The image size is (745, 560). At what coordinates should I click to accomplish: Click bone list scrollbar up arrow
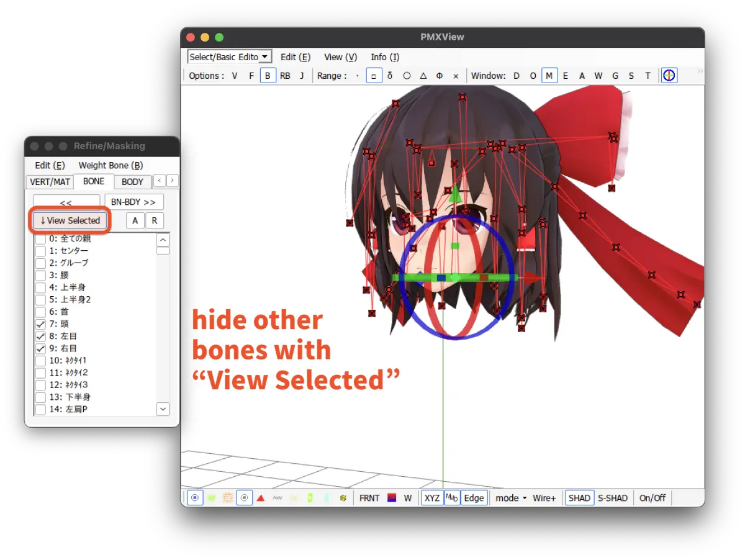(163, 240)
